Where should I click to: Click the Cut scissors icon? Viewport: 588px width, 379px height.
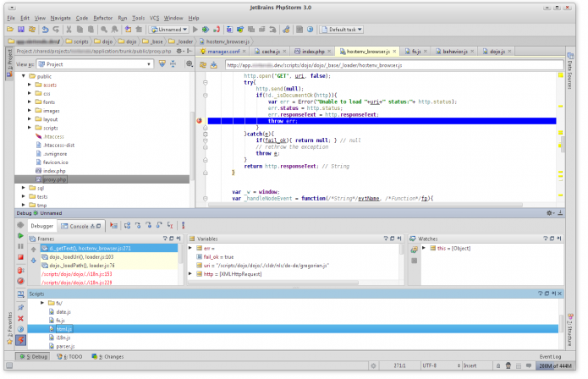click(x=69, y=30)
